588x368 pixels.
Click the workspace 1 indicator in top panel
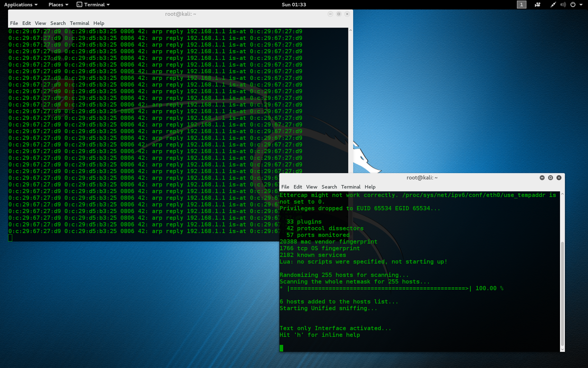tap(522, 5)
